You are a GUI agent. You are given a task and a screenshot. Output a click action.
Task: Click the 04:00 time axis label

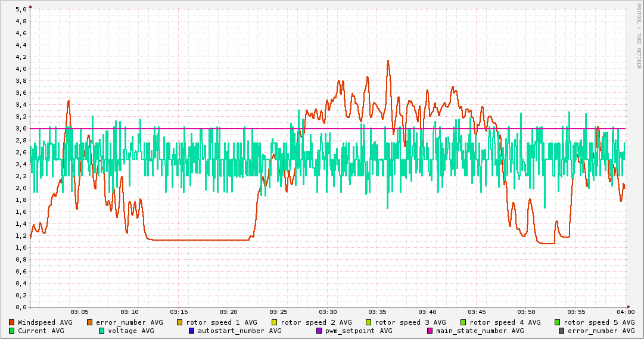click(x=625, y=312)
